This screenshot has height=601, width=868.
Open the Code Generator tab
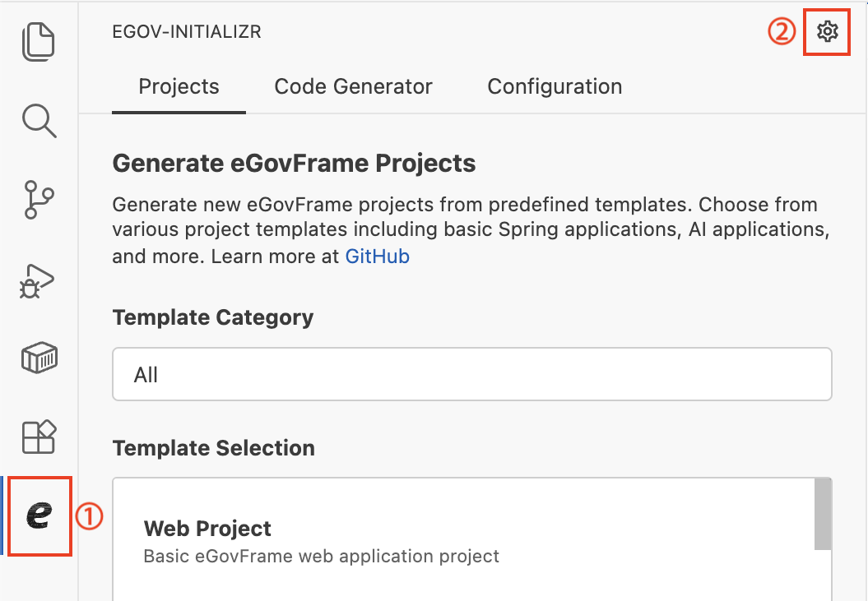pyautogui.click(x=353, y=87)
